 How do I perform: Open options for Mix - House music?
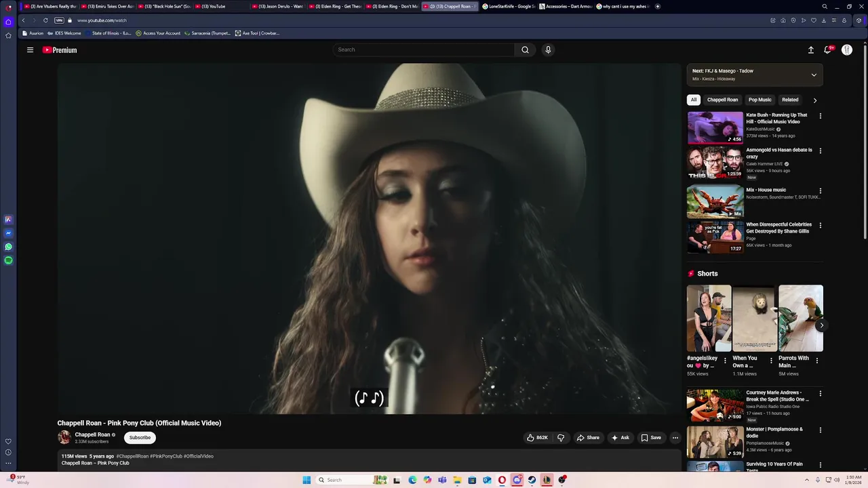(820, 191)
